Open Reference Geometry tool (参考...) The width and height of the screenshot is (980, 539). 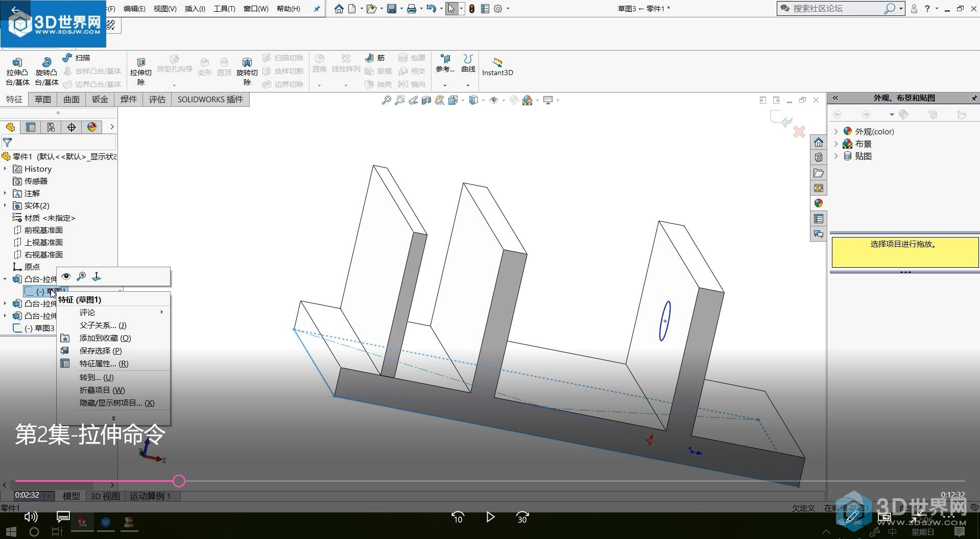coord(445,64)
